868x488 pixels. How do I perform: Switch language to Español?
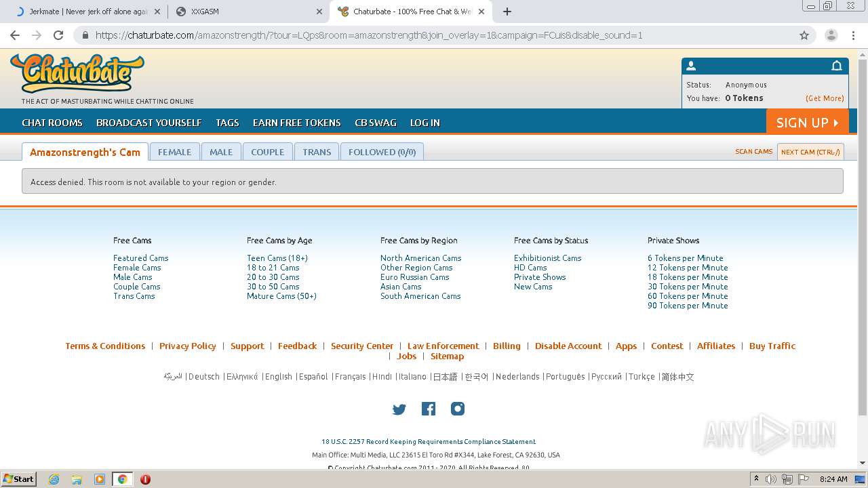[x=313, y=377]
